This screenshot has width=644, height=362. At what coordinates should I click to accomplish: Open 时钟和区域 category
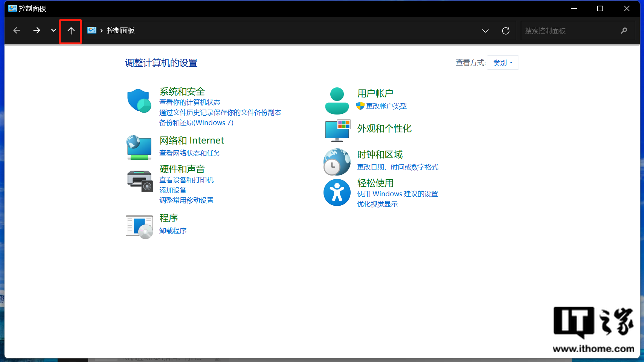tap(380, 154)
